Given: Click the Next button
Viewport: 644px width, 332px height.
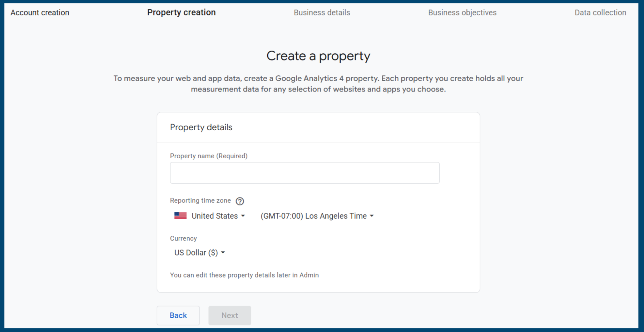Looking at the screenshot, I should point(230,315).
